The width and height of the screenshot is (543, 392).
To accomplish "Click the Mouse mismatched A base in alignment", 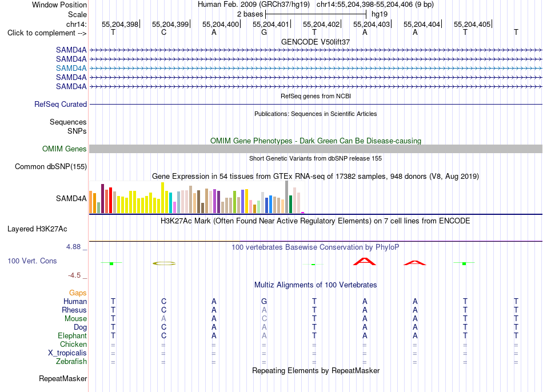I will point(163,318).
